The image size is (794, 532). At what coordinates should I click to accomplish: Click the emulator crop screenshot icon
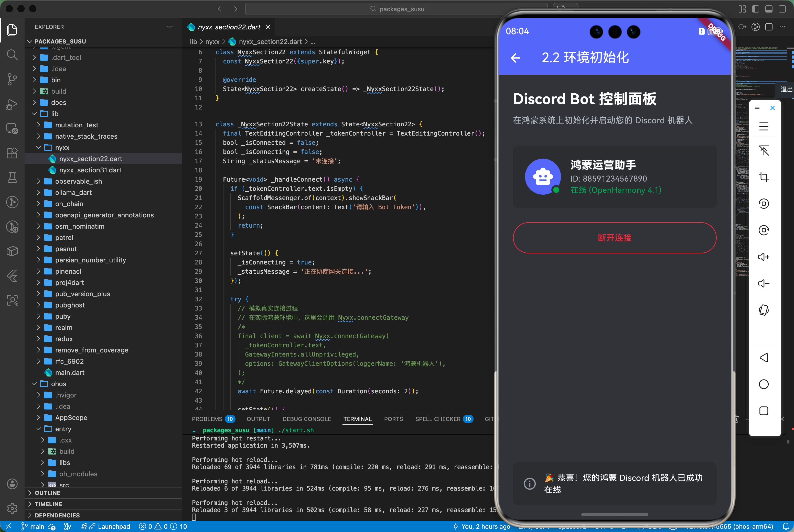tap(764, 177)
